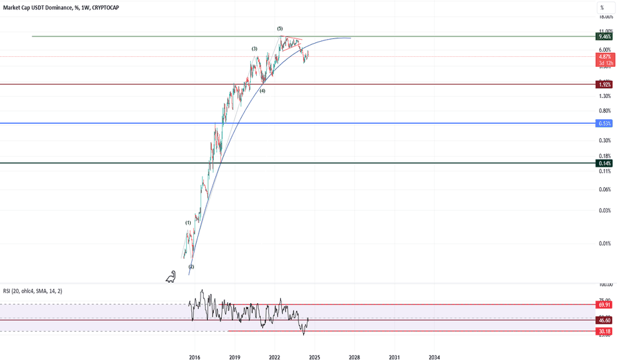Click the 0.06% price axis tick
Image resolution: width=617 pixels, height=364 pixels.
pos(605,190)
